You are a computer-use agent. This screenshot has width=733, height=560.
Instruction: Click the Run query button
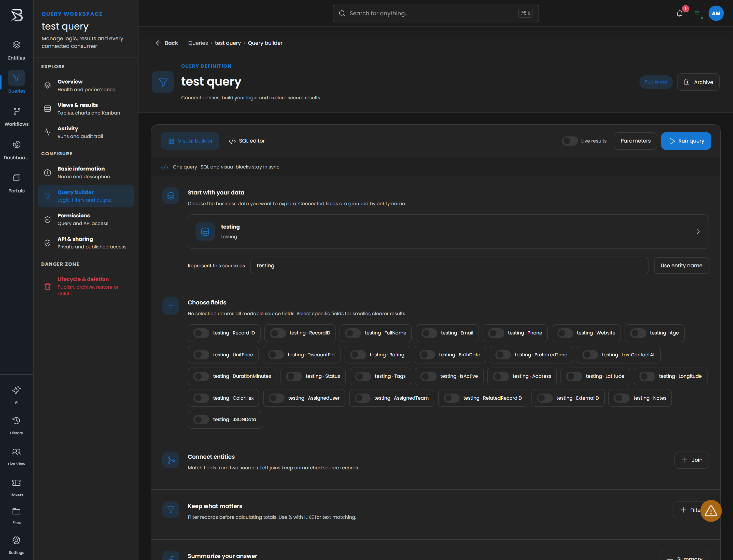point(686,141)
